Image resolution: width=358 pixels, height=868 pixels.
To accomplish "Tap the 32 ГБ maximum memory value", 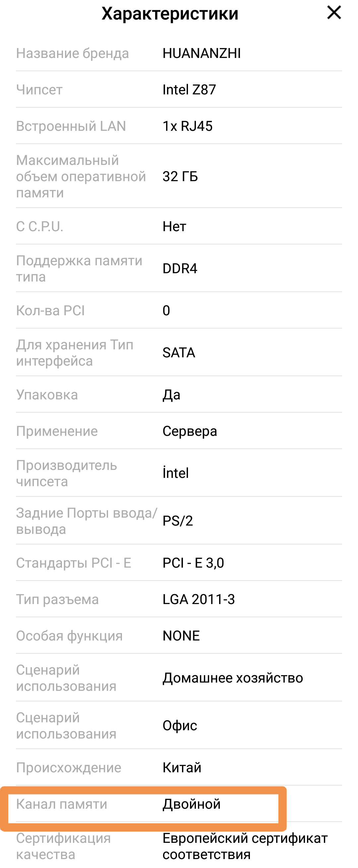I will [180, 177].
